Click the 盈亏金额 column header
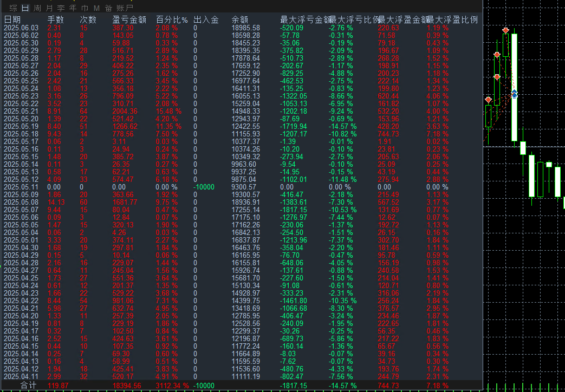Screen dimensions: 565x392 click(129, 20)
